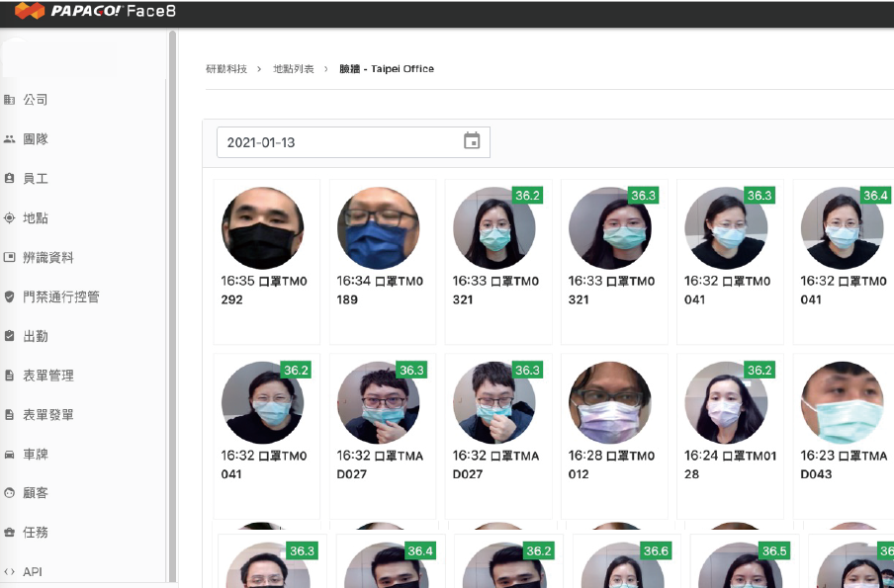This screenshot has width=894, height=588.
Task: Click the car icon beside 車牌
Action: (x=9, y=454)
